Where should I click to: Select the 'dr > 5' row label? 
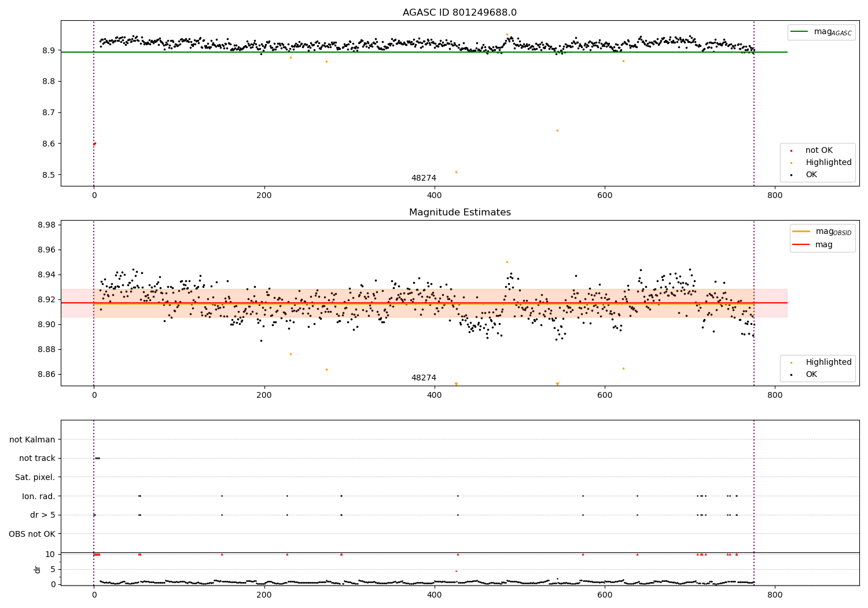pos(43,515)
